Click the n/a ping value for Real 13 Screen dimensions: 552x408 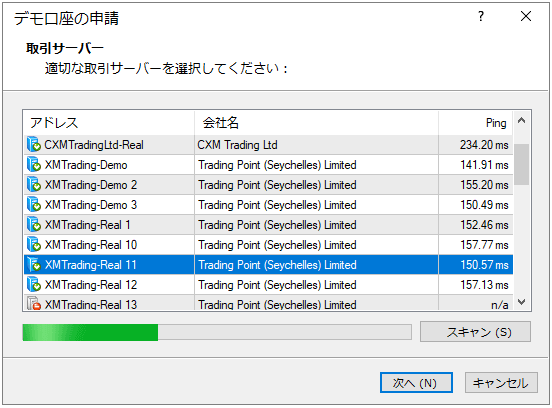[x=500, y=305]
